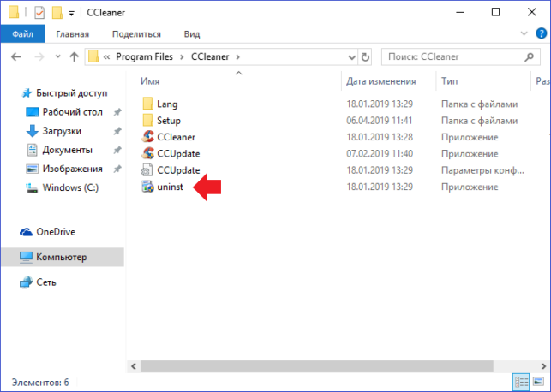Select the CCUpdate configuration settings file icon
Viewport: 551px width, 392px height.
(x=147, y=169)
